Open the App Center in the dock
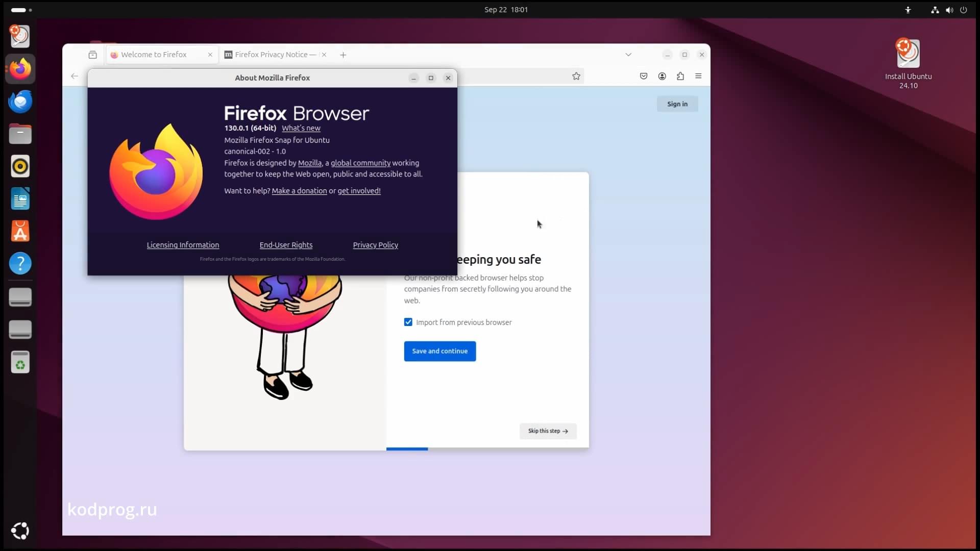 click(20, 231)
